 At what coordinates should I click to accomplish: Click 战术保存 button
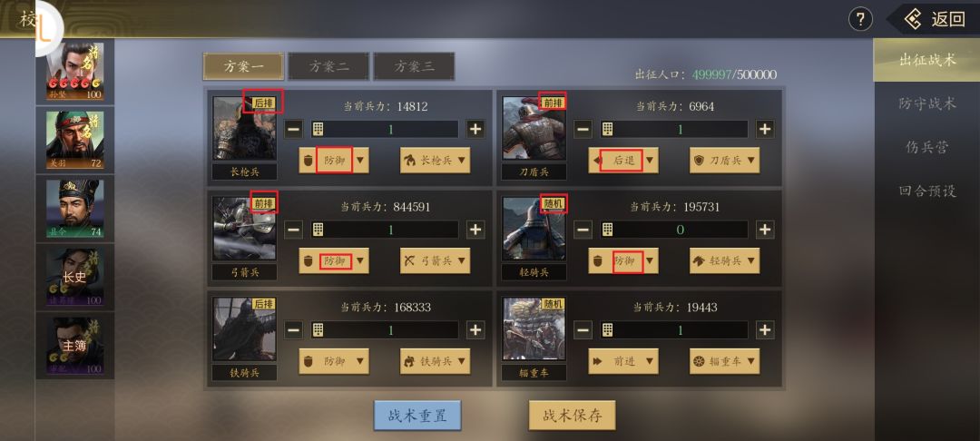(x=572, y=416)
